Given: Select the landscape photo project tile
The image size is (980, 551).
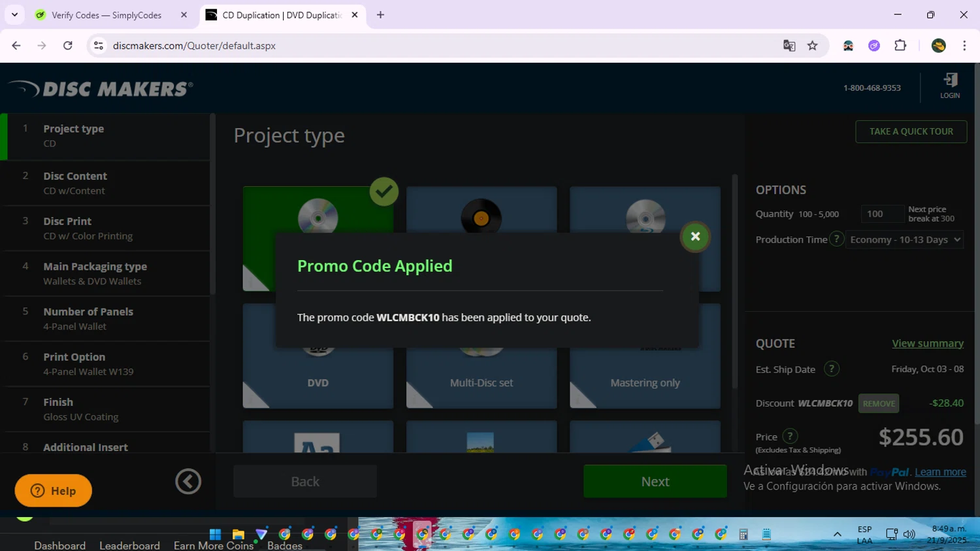Looking at the screenshot, I should pyautogui.click(x=482, y=437).
